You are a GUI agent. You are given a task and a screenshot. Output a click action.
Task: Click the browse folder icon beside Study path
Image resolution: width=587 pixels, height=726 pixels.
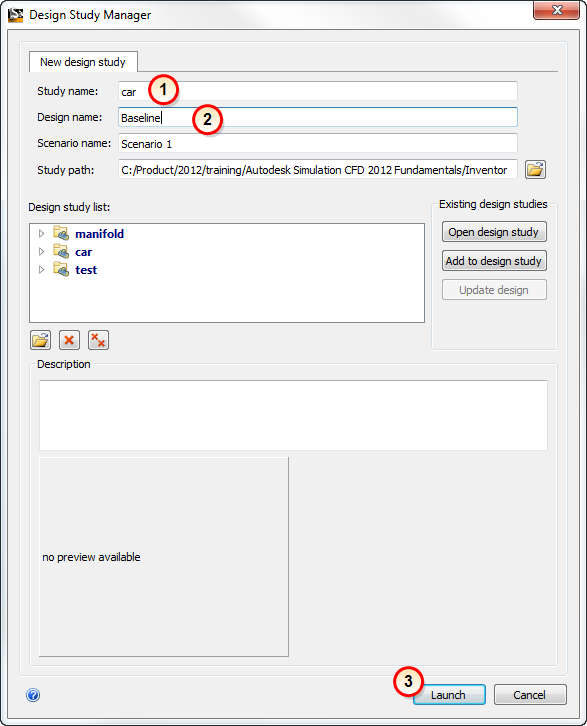click(x=535, y=169)
